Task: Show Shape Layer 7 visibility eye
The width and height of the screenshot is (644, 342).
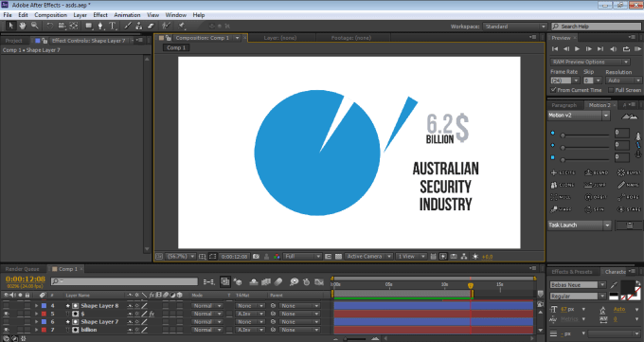Action: pyautogui.click(x=7, y=322)
